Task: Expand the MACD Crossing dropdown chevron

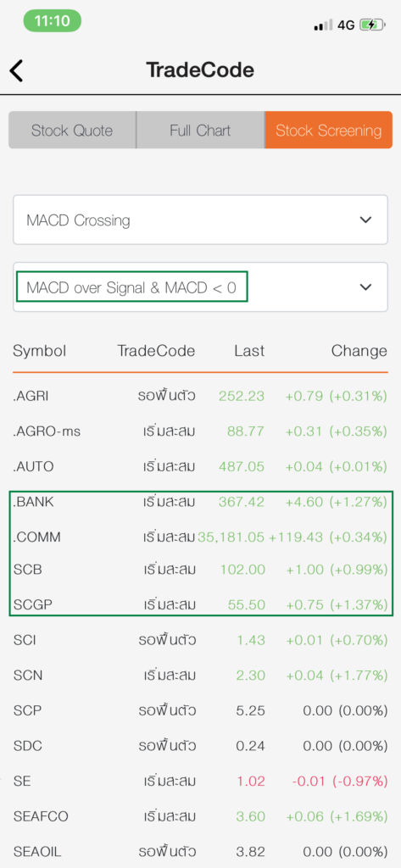Action: point(365,220)
